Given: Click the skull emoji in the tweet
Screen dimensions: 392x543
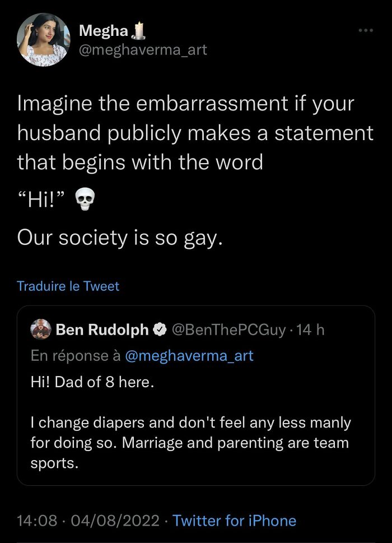Looking at the screenshot, I should (x=86, y=200).
